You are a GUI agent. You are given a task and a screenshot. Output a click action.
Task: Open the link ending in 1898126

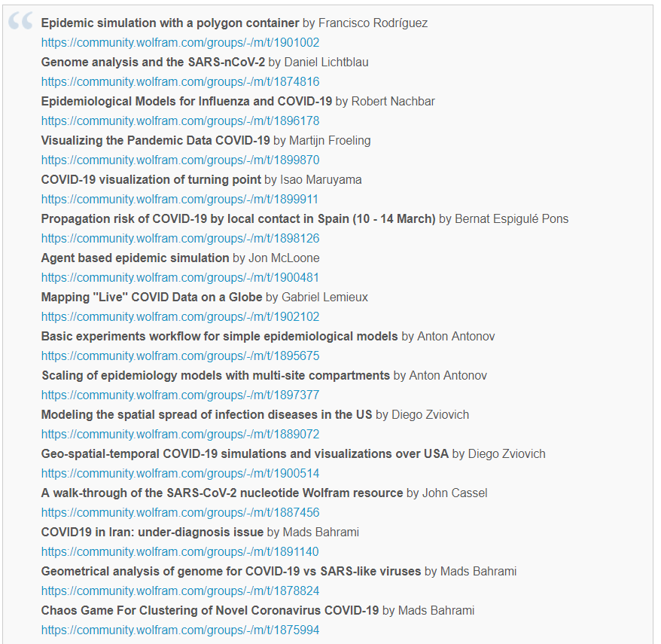[x=180, y=239]
